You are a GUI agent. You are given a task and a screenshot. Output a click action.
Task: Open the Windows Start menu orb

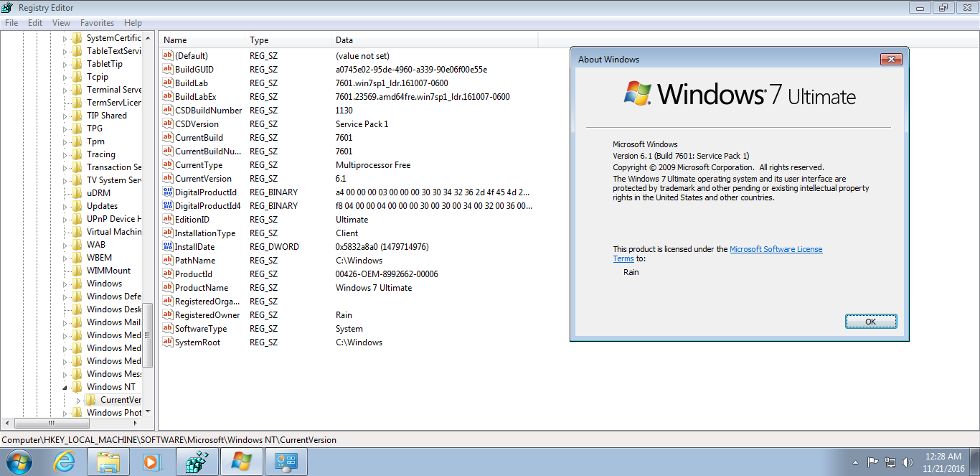point(19,462)
